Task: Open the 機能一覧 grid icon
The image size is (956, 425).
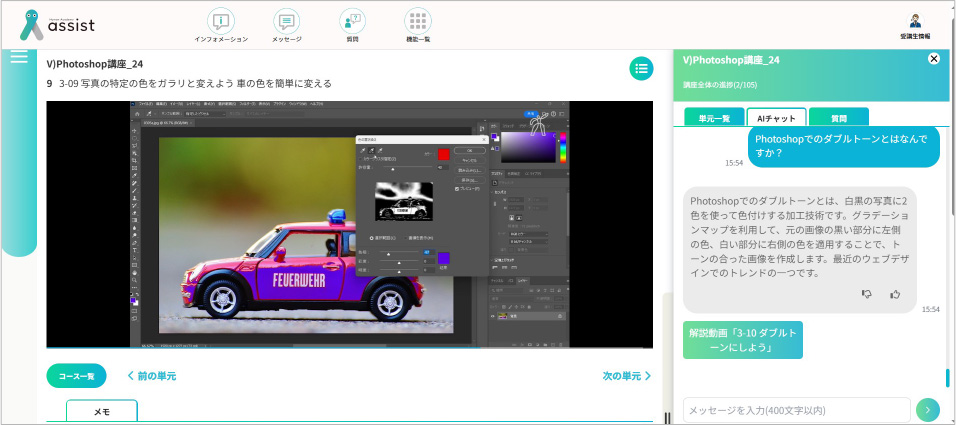Action: 418,22
